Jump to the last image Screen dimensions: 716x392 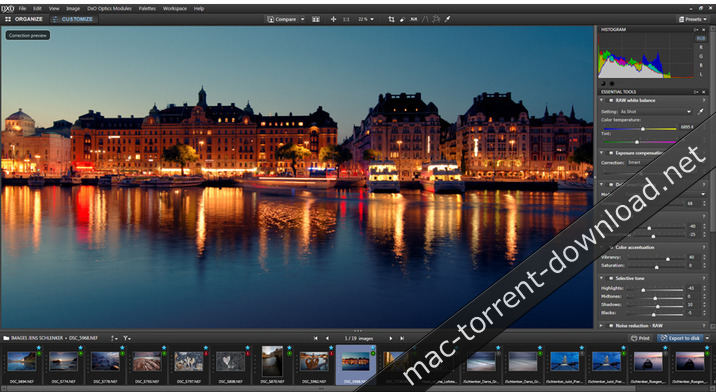coord(402,339)
